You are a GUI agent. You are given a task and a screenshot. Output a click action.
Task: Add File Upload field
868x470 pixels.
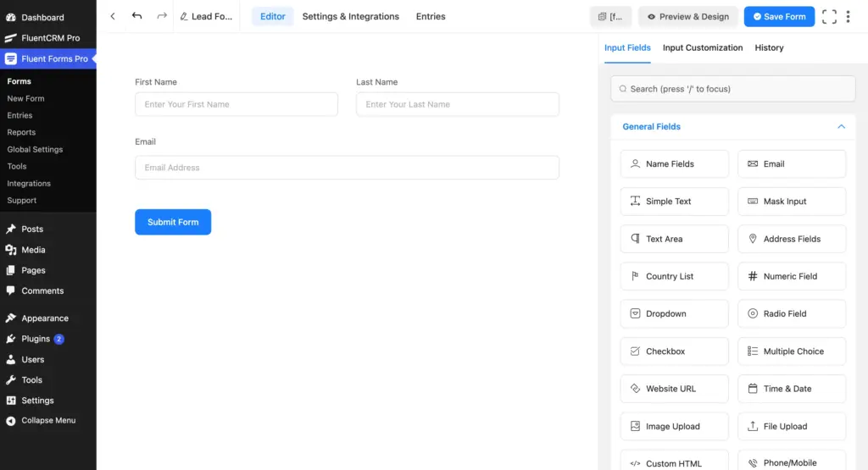pos(792,426)
